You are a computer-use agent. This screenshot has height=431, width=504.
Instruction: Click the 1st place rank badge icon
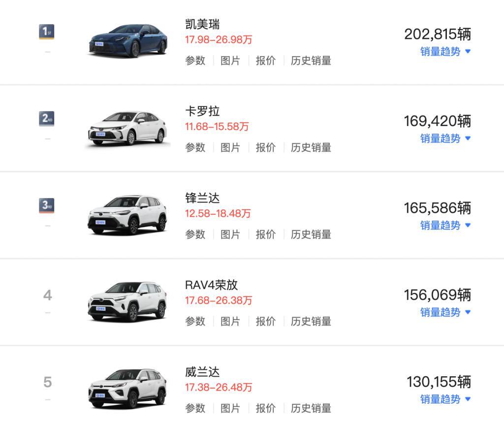click(47, 32)
